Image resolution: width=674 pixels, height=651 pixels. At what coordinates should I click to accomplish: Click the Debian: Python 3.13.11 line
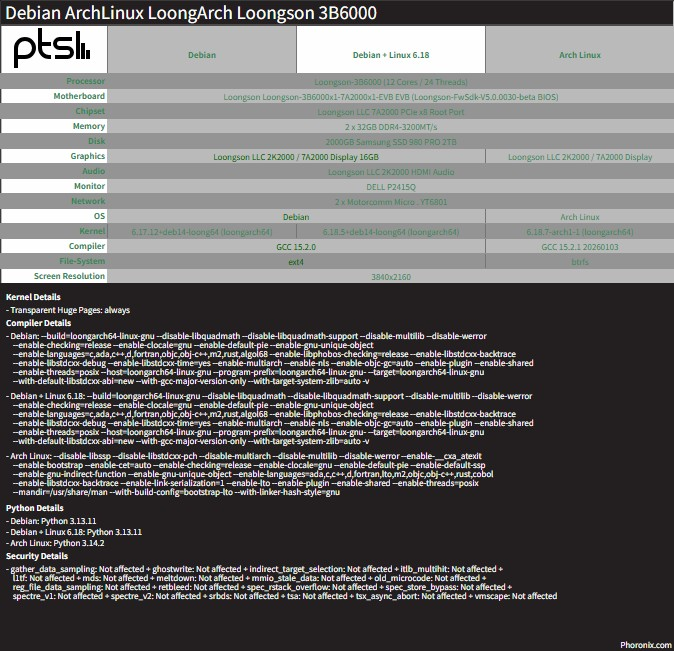(51, 521)
